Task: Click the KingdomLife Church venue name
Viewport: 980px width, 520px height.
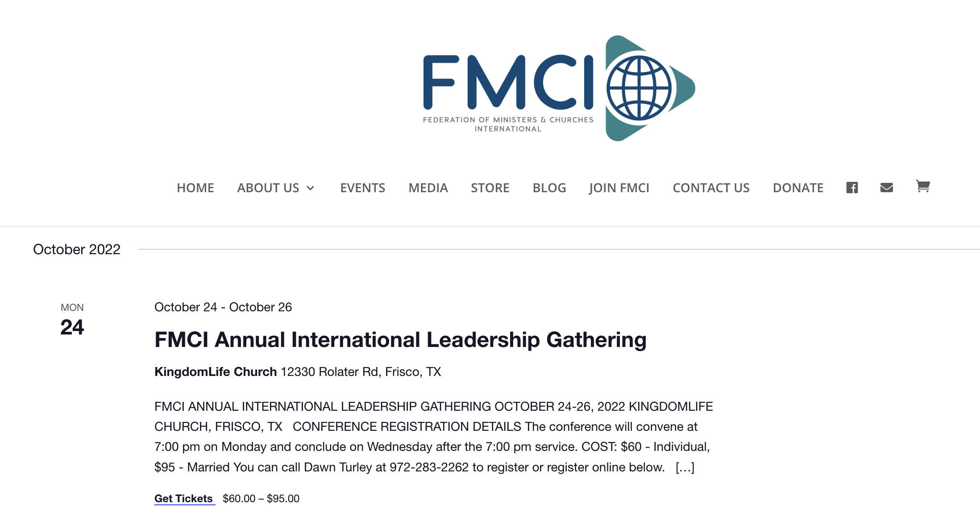Action: [216, 371]
